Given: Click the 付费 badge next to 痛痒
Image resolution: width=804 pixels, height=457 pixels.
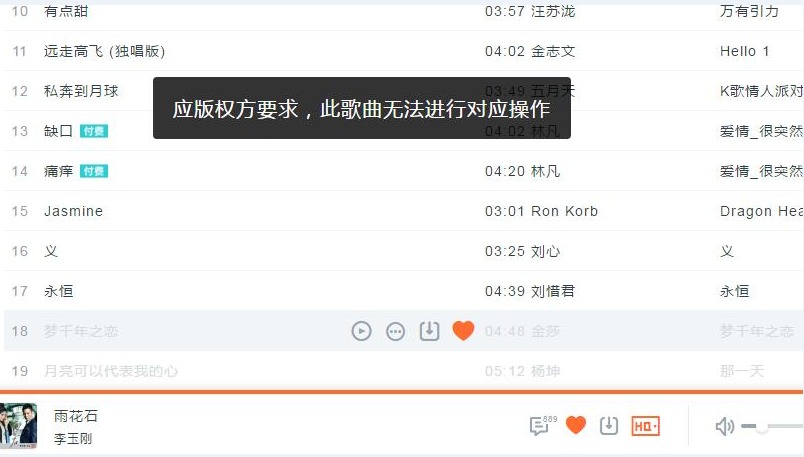Looking at the screenshot, I should 94,171.
